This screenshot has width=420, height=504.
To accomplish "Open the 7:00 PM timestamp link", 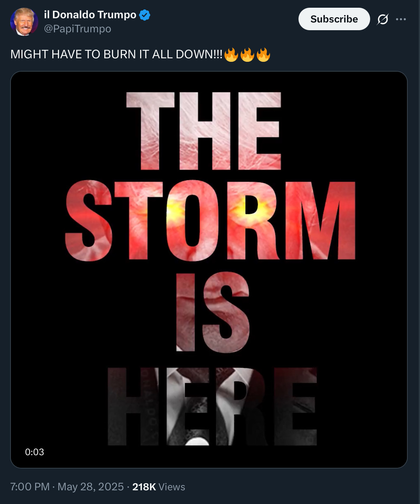I will click(30, 487).
